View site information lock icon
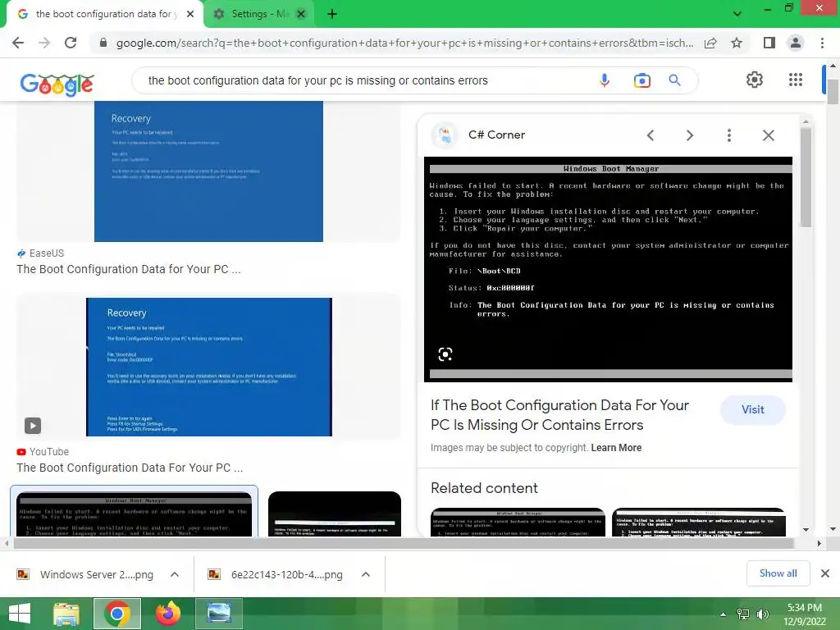 [103, 43]
